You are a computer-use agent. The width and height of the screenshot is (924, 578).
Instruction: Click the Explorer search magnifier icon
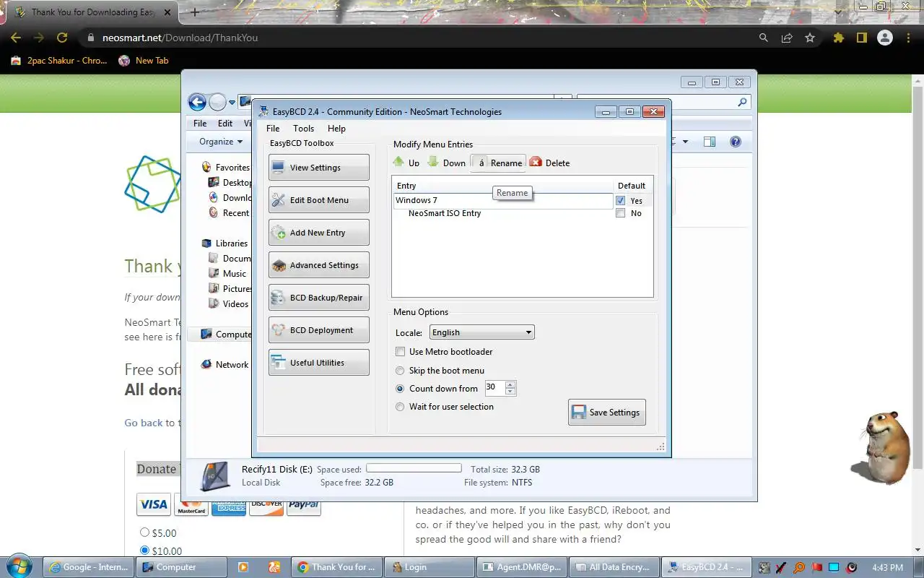pos(742,103)
